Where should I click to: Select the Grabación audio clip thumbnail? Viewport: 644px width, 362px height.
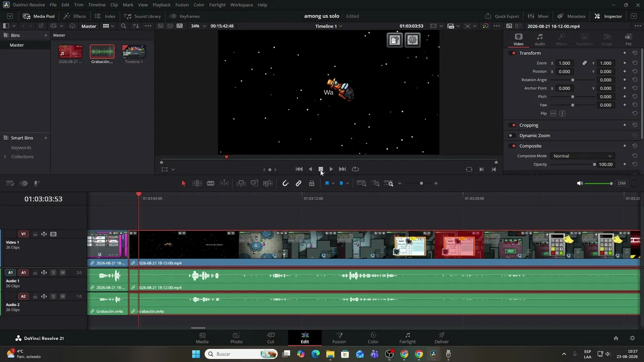pyautogui.click(x=102, y=52)
